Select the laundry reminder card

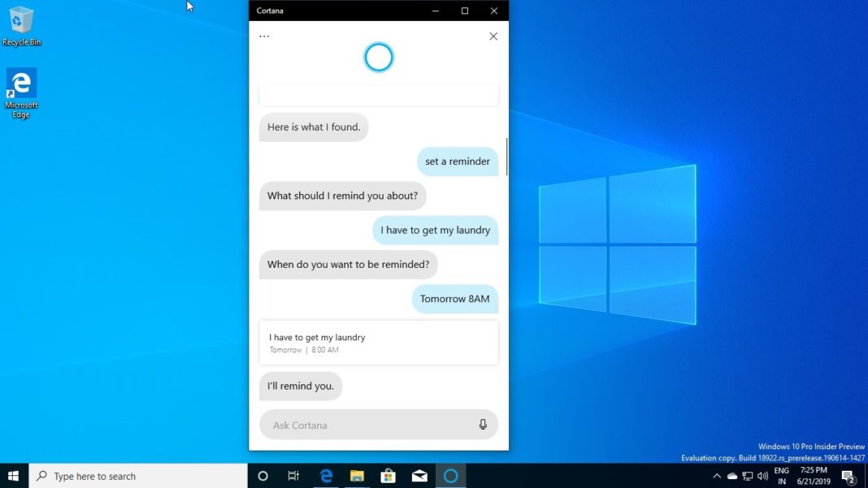(378, 342)
